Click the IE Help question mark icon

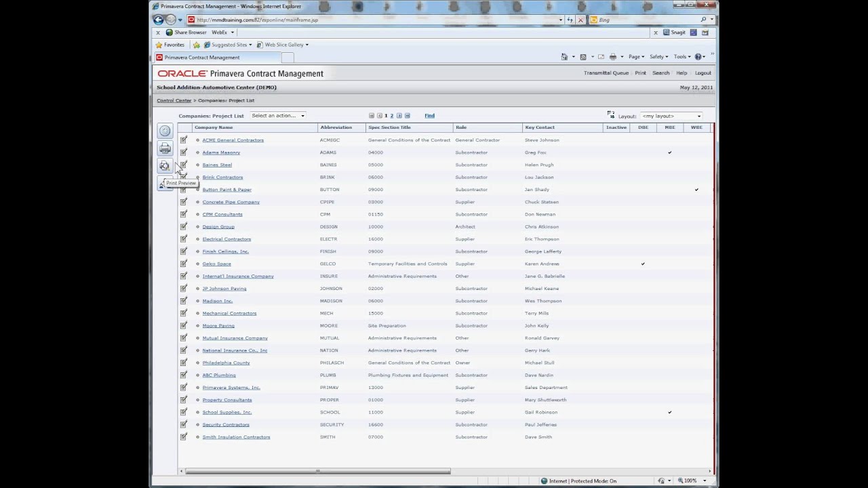[698, 57]
